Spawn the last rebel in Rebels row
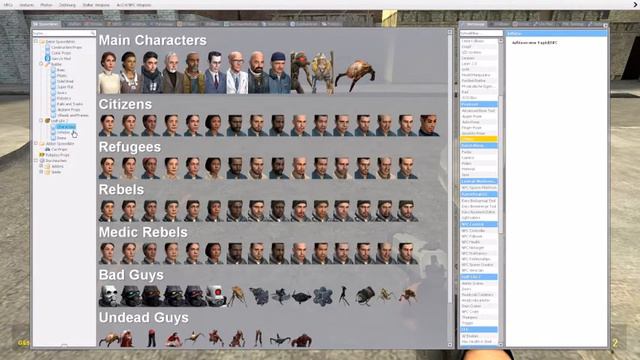Screen dimensions: 640x360 [407, 211]
